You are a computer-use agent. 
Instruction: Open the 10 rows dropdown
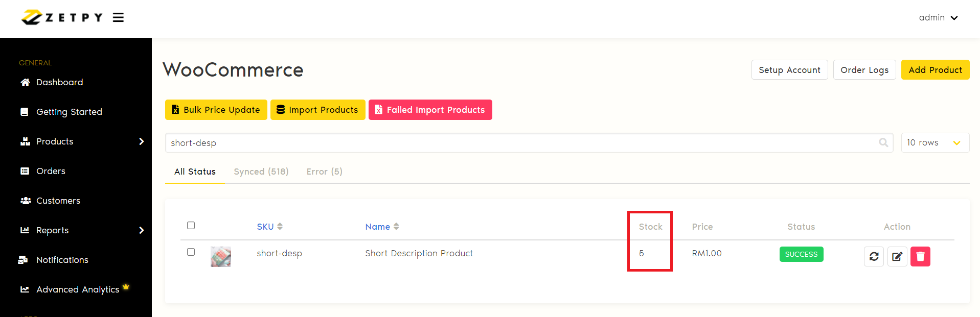(935, 143)
